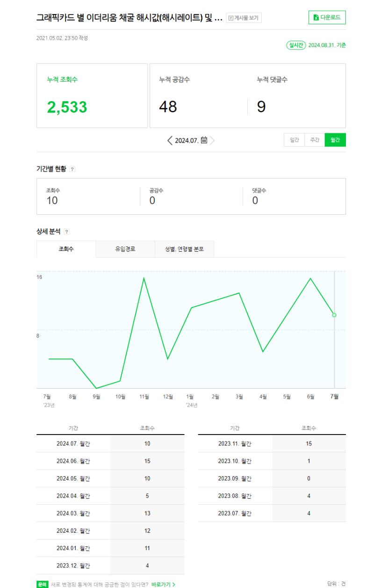Open the calendar icon next to 2024.07
374x588 pixels.
204,140
